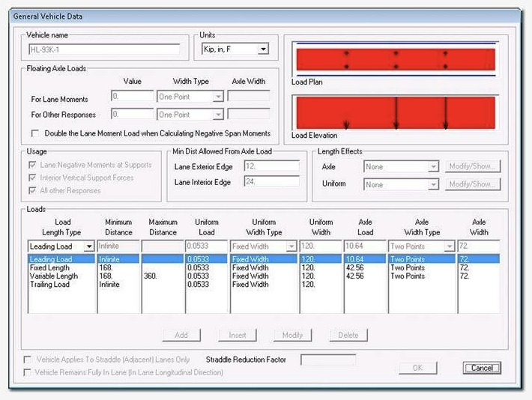Click the Lane Interior Edge field
Screen dimensions: 532x400
pos(272,181)
